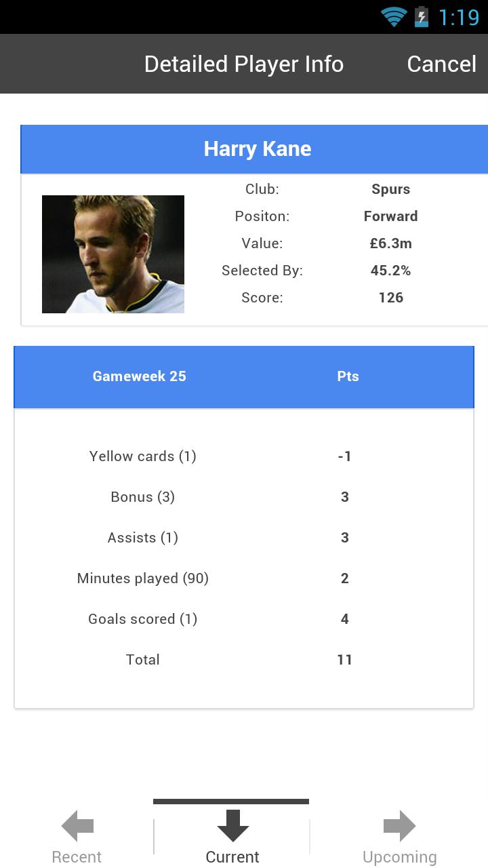488x868 pixels.
Task: Select the Yellow cards (1) row
Action: coord(244,456)
